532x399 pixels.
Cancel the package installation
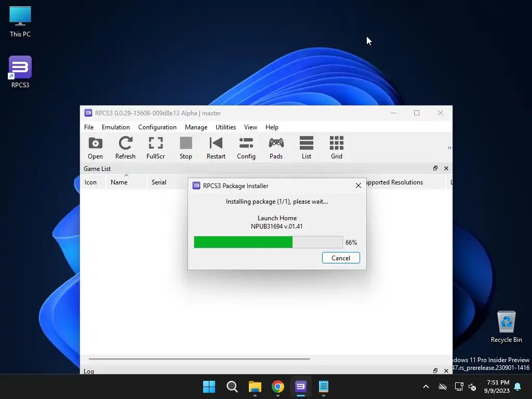[x=341, y=258]
